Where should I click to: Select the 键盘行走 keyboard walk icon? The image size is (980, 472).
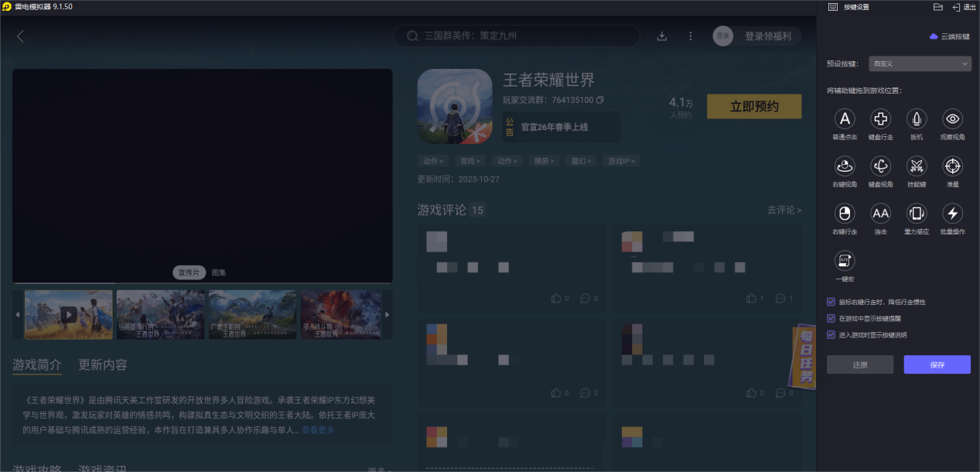click(880, 120)
